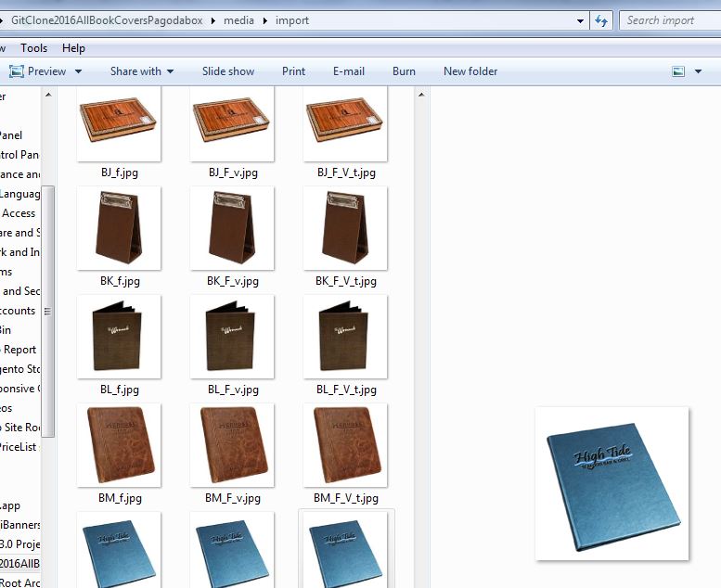
Task: Select the media breadcrumb segment
Action: click(x=238, y=20)
